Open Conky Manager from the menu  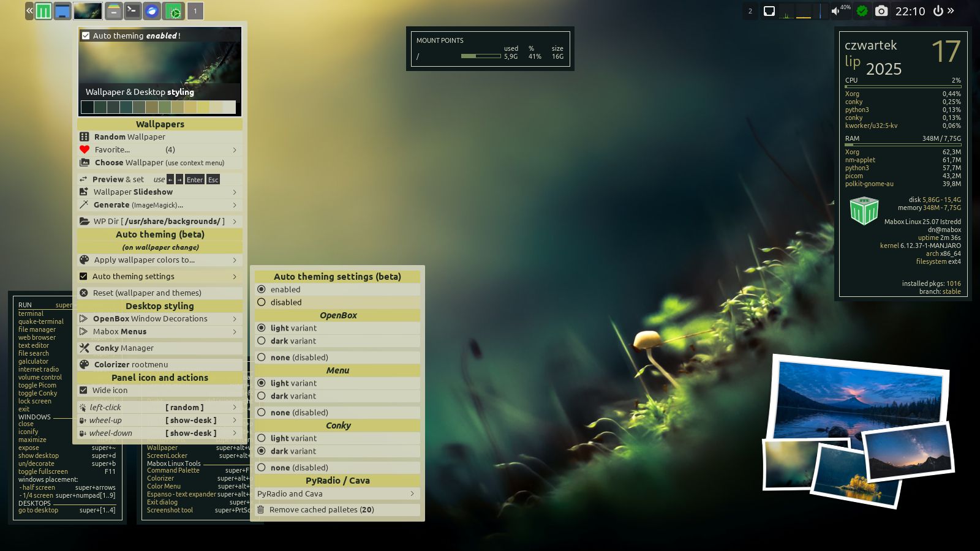tap(124, 348)
